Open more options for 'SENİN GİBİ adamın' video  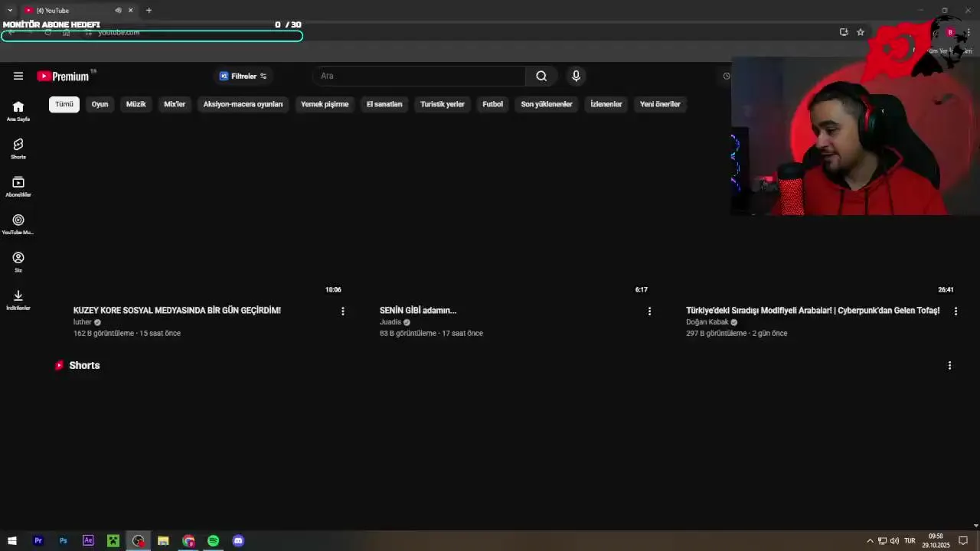click(649, 311)
